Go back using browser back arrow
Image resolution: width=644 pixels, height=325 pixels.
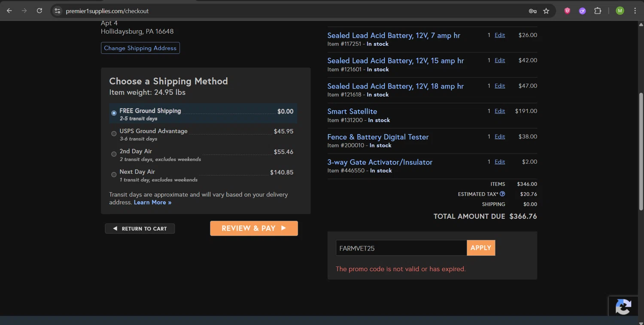coord(9,11)
